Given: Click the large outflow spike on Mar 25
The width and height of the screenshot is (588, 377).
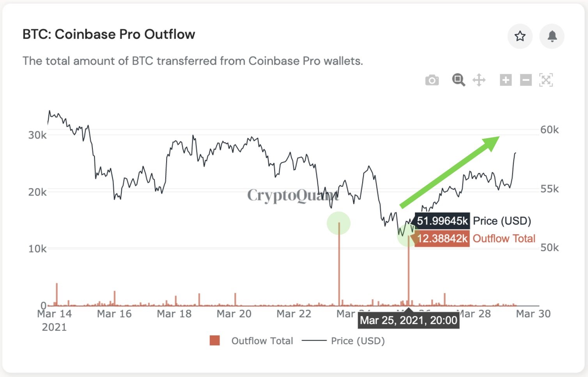Looking at the screenshot, I should point(409,269).
